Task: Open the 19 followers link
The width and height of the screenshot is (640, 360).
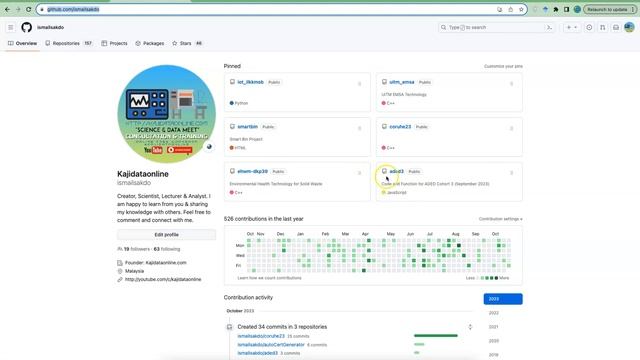Action: [x=137, y=249]
